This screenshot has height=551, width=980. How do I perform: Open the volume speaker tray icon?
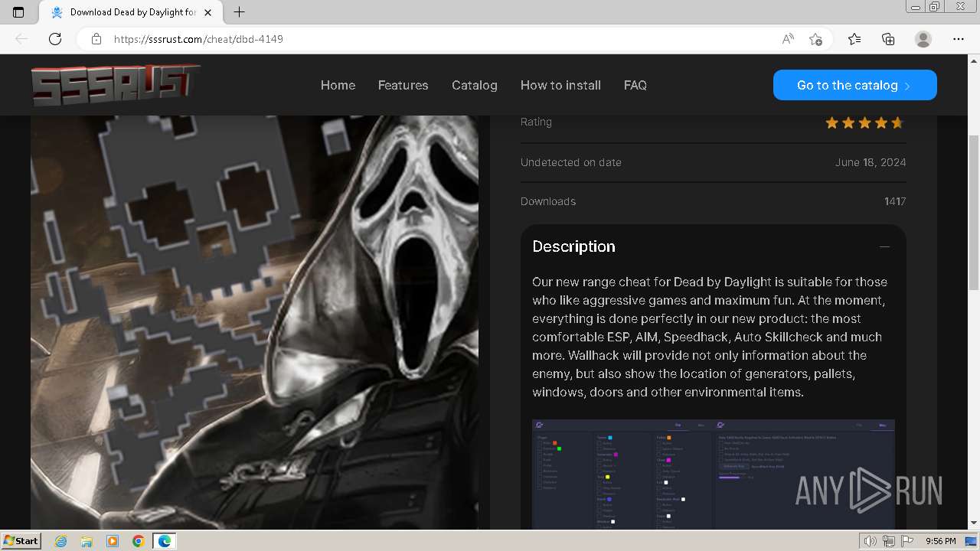(x=871, y=541)
